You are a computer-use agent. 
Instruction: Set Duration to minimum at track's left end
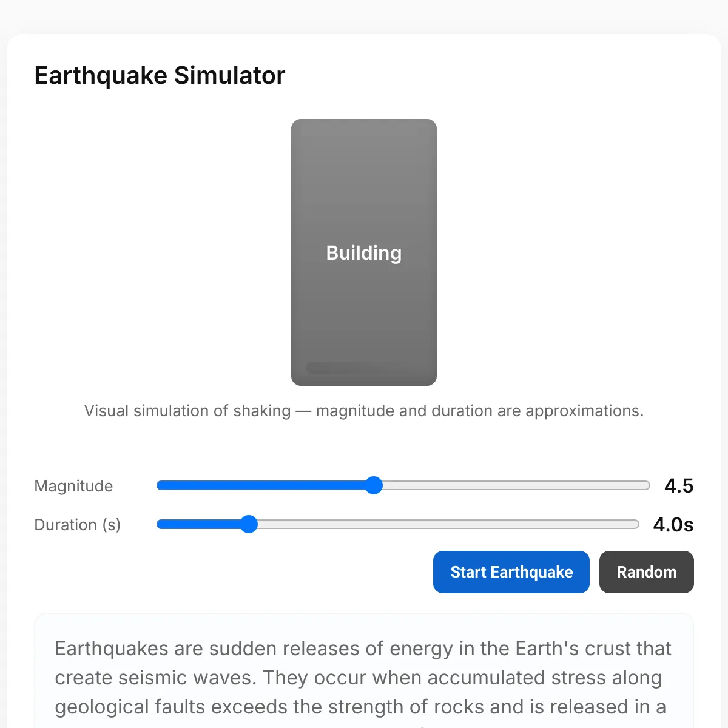pos(159,524)
